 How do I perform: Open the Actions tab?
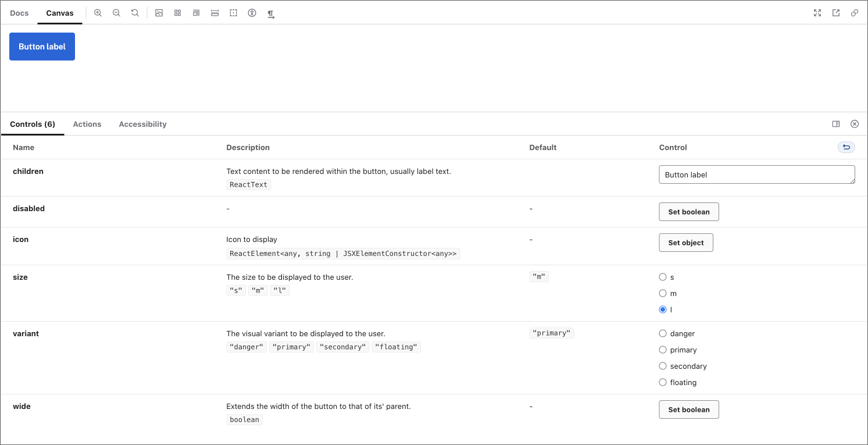pyautogui.click(x=87, y=124)
